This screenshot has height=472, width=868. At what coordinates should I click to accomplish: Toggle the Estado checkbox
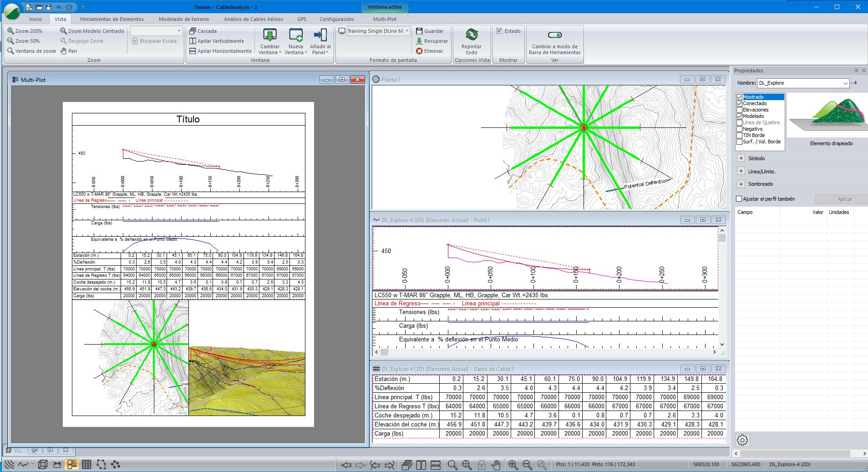499,31
